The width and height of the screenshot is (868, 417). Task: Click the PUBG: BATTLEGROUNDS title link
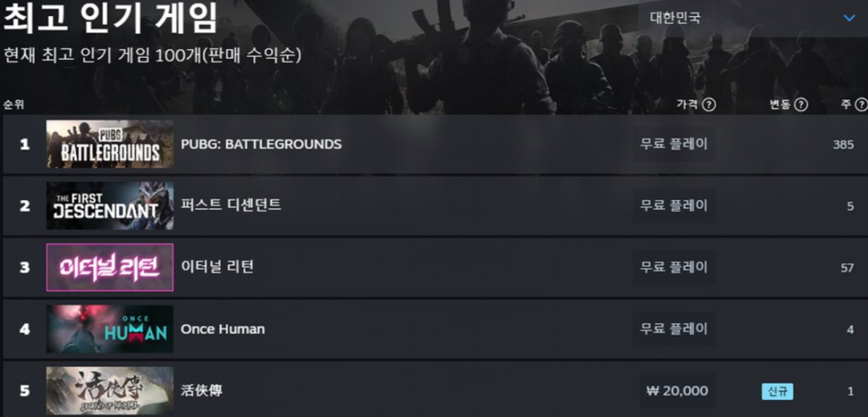point(261,145)
